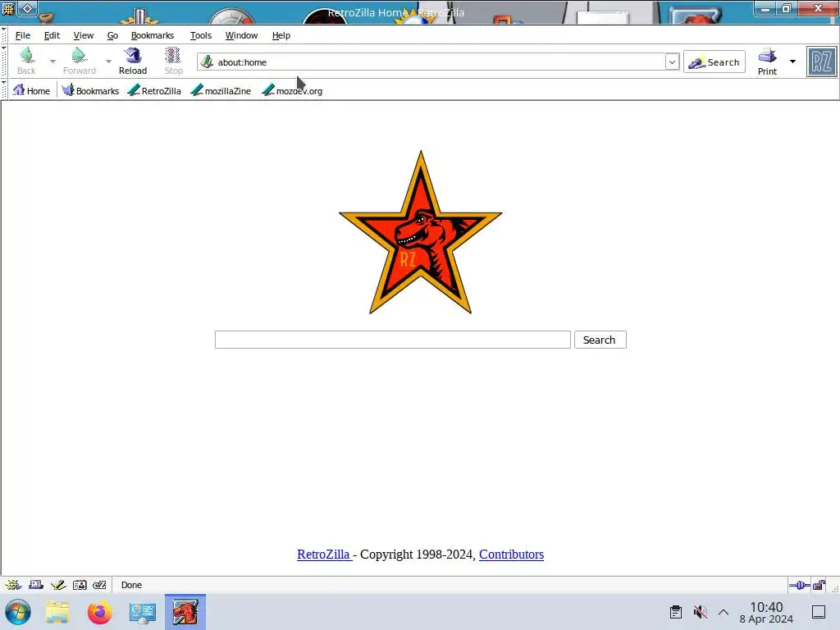Screen dimensions: 840x630
Task: Open Address Book from status bar icon
Action: click(80, 585)
